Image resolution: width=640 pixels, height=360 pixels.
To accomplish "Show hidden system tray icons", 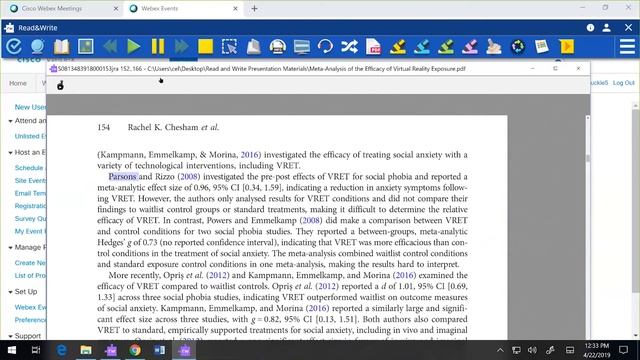I will click(500, 350).
